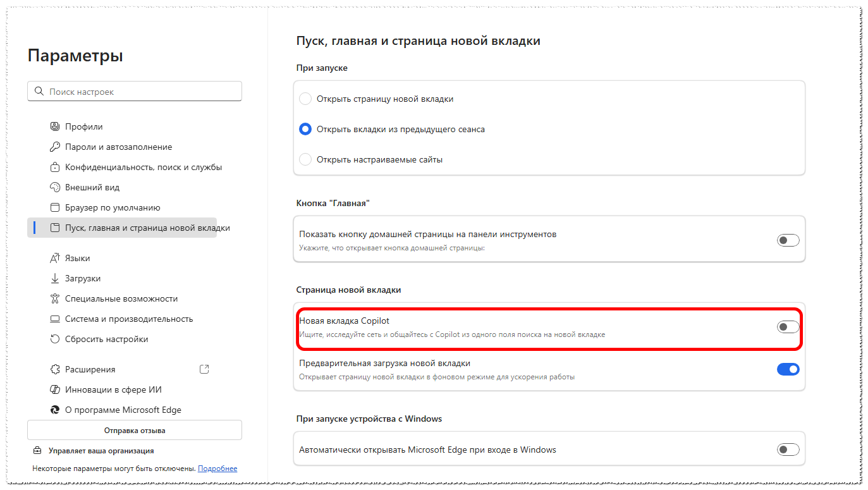Click the icon beside Пуск, главная и страница новой вкладки
The height and width of the screenshot is (490, 868).
coord(54,228)
